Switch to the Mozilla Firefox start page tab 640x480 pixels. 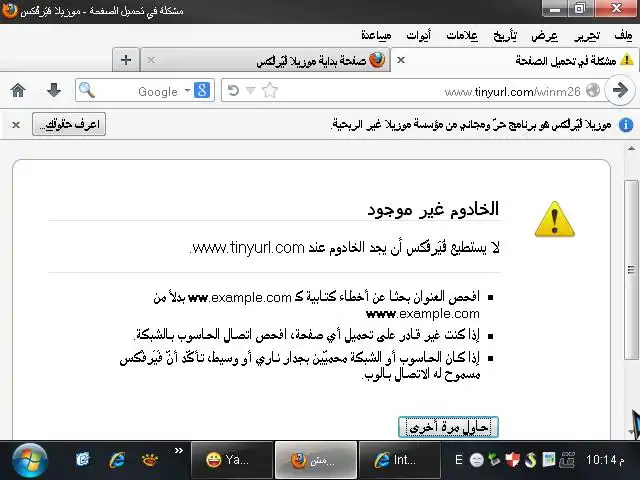point(265,60)
